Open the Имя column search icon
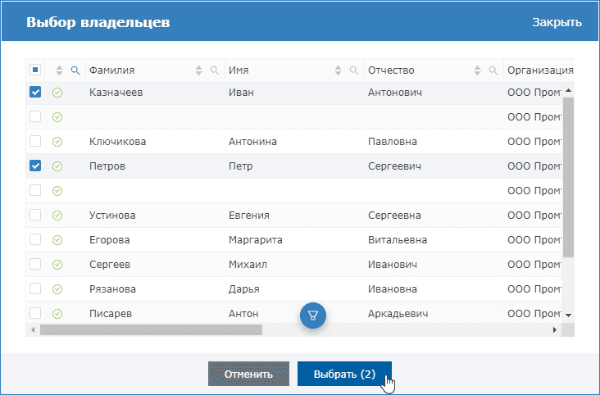600x395 pixels. pyautogui.click(x=354, y=70)
